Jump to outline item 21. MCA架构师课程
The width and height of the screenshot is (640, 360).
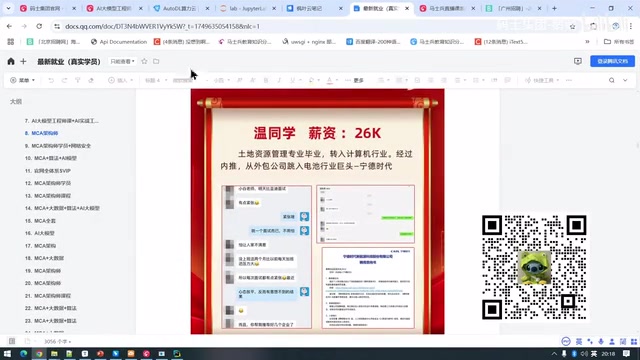[x=48, y=296]
